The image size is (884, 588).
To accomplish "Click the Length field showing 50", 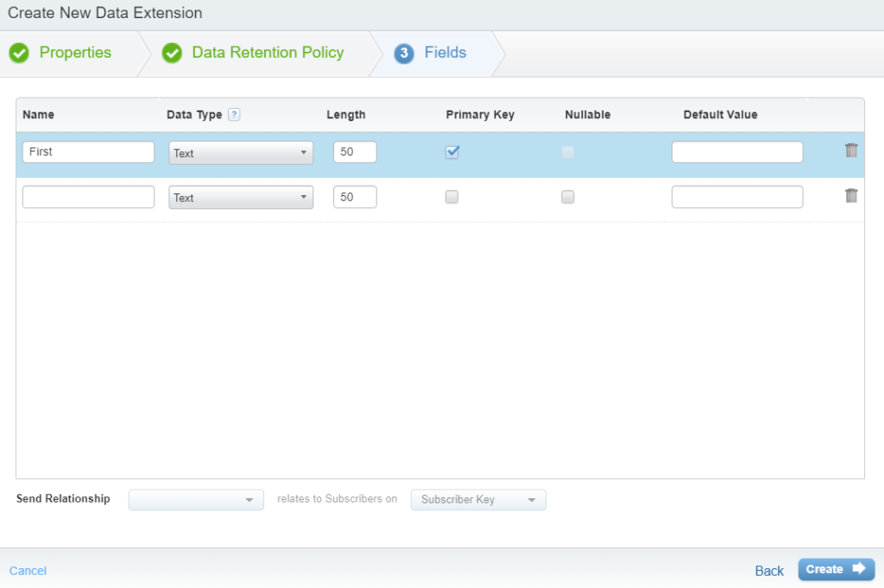I will 354,151.
